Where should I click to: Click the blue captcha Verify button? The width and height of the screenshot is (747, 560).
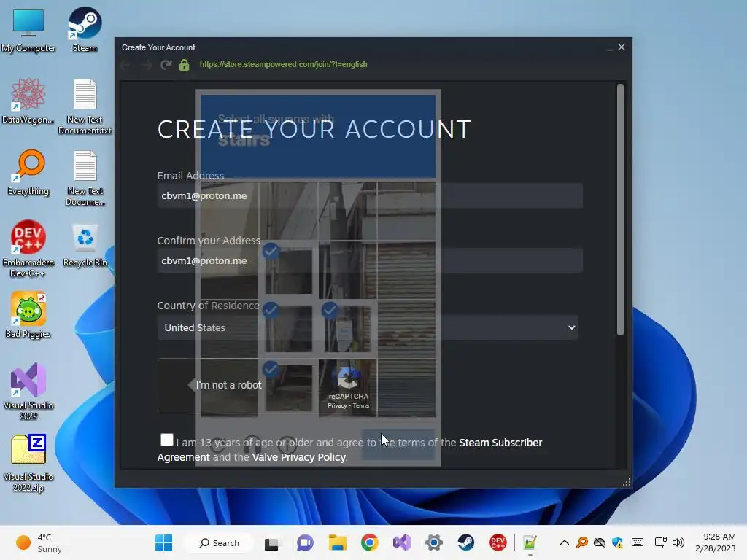[398, 446]
